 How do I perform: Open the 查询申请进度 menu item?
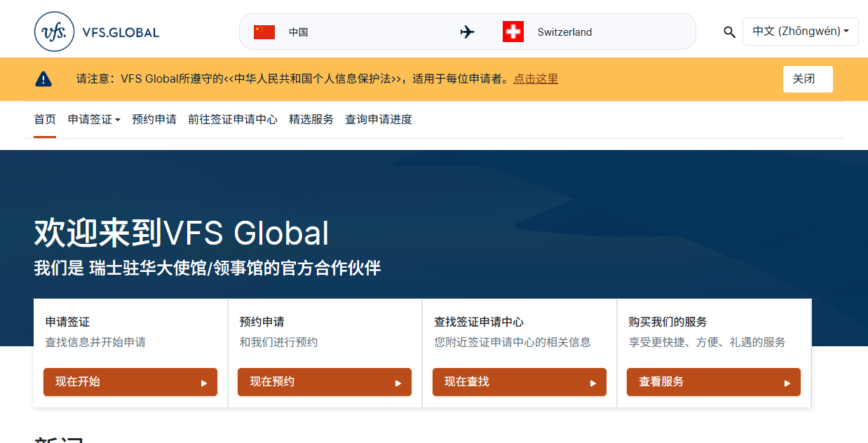[x=379, y=119]
